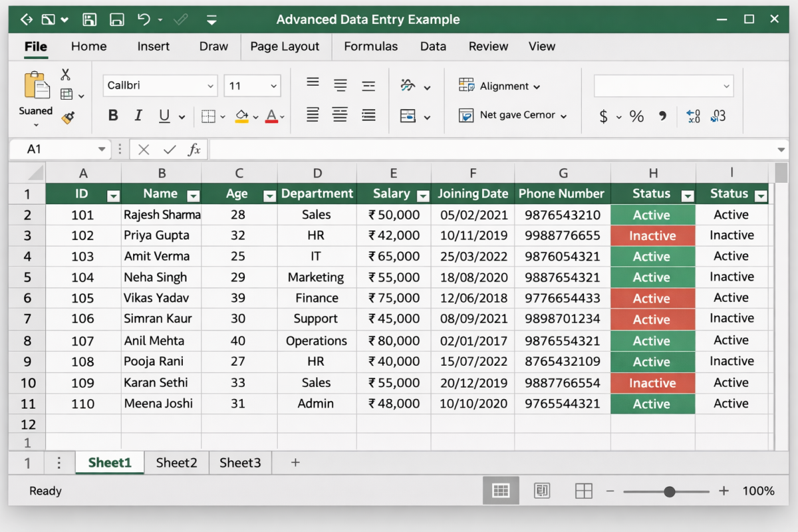Screen dimensions: 798x532
Task: Click the Paste clipboard icon
Action: coord(37,86)
